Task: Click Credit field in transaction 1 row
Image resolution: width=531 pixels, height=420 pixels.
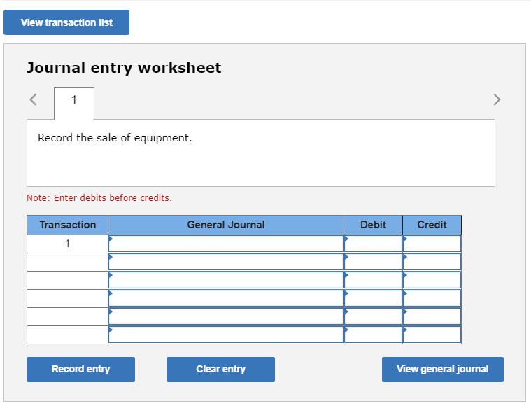Action: 432,244
